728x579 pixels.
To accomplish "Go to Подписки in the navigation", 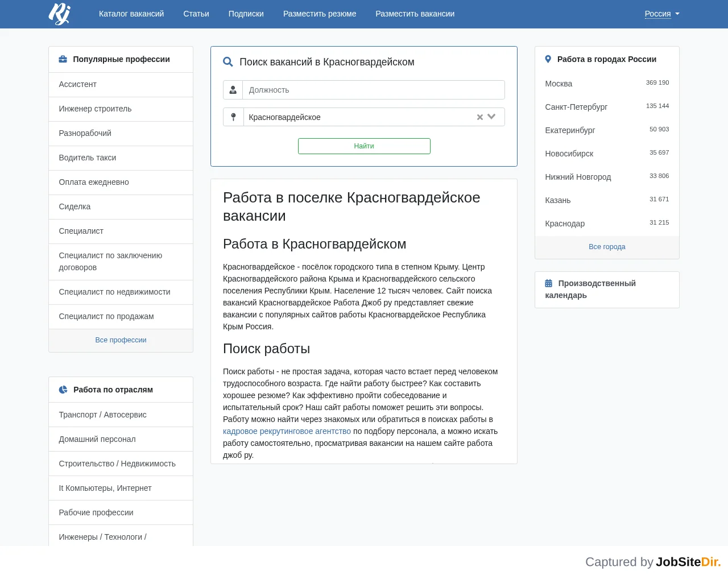I will [246, 14].
